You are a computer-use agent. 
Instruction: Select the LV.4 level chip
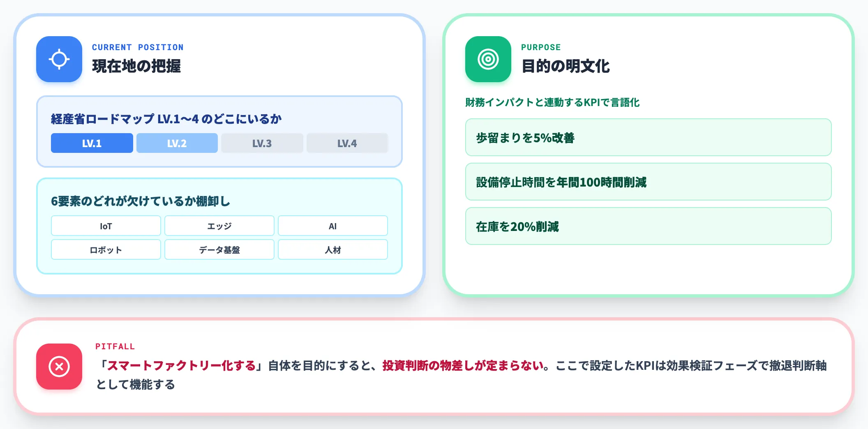[347, 143]
